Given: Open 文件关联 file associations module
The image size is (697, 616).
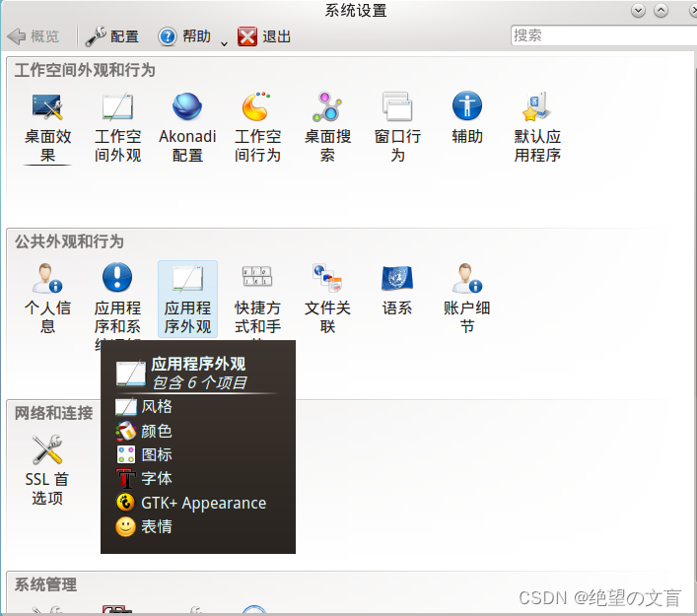Looking at the screenshot, I should (x=327, y=299).
